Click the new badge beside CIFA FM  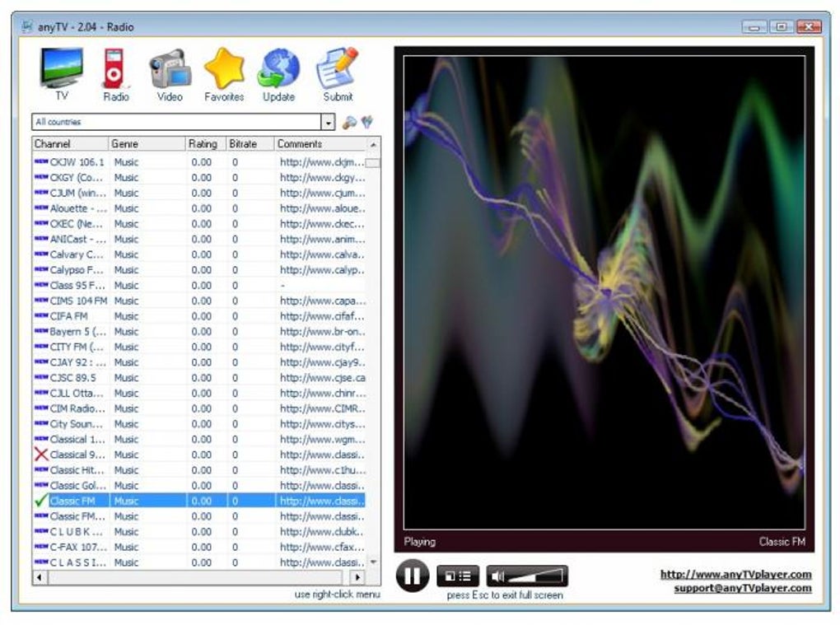[40, 315]
